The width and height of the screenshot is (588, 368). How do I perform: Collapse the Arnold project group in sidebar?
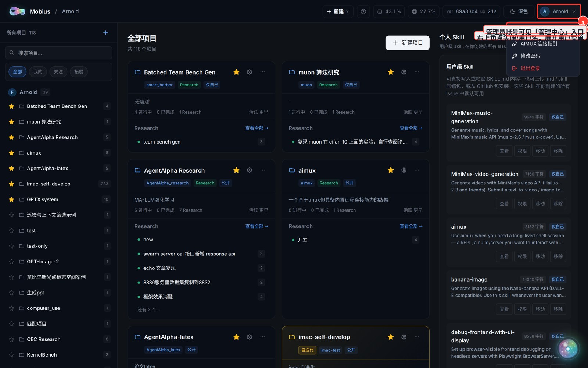click(x=28, y=92)
